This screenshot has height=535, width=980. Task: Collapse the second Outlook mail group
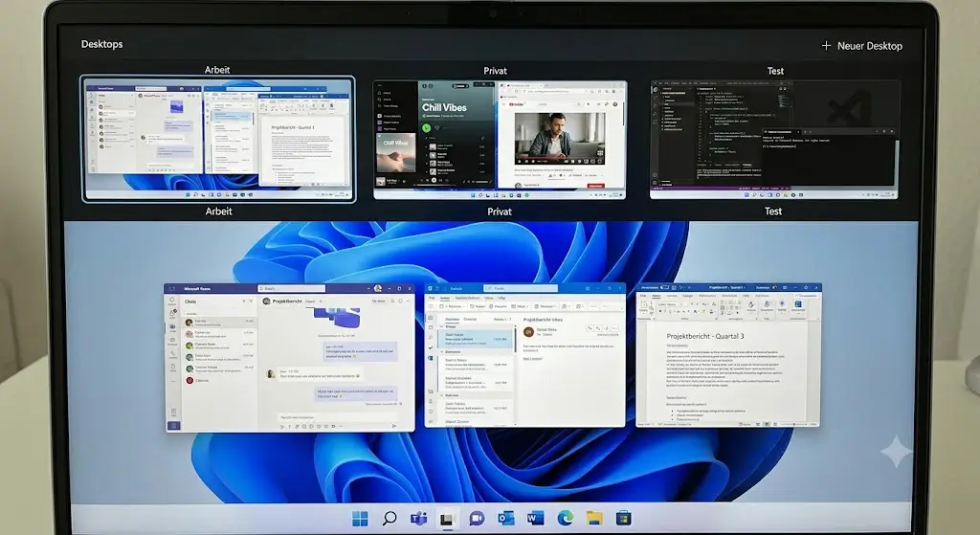click(x=441, y=352)
